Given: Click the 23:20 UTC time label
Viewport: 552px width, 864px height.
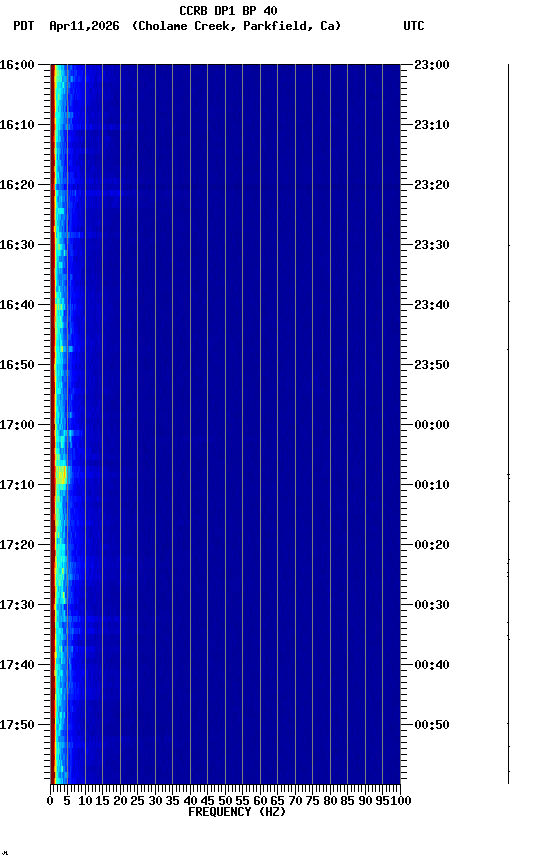Looking at the screenshot, I should 432,185.
